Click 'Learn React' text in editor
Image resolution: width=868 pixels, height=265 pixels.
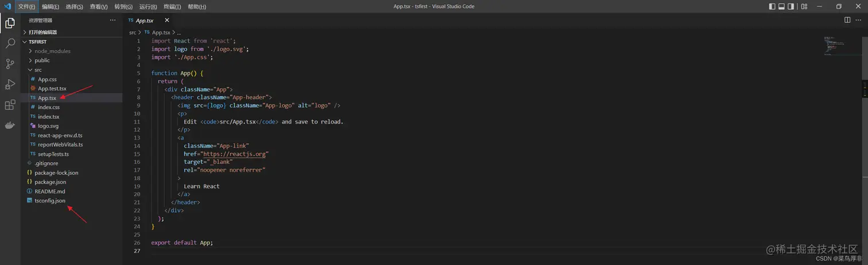tap(201, 186)
